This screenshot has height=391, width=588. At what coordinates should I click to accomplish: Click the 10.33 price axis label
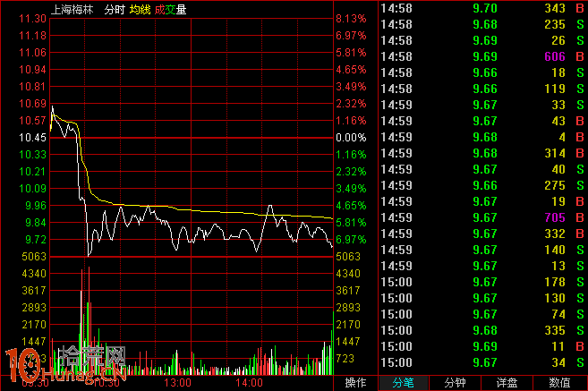[32, 155]
